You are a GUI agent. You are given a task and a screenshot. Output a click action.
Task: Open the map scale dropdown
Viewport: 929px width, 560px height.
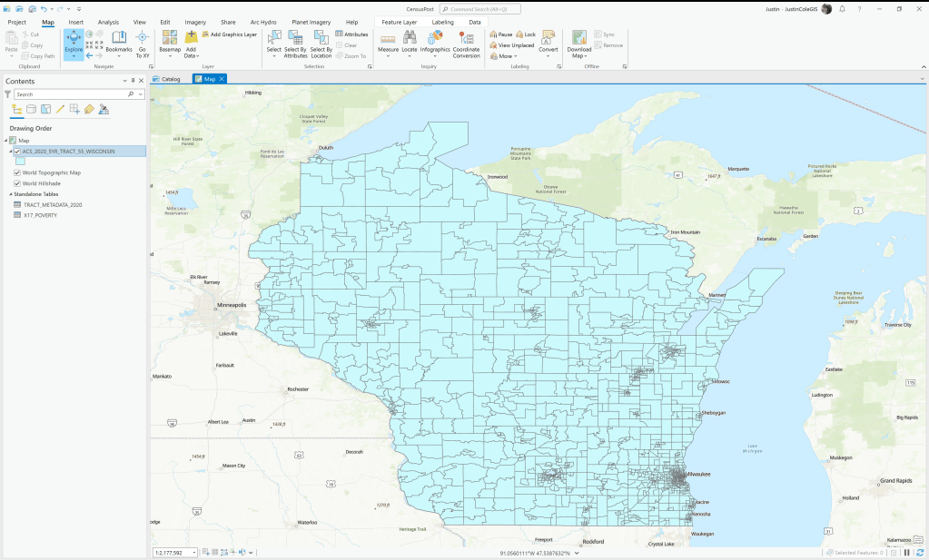click(x=193, y=553)
